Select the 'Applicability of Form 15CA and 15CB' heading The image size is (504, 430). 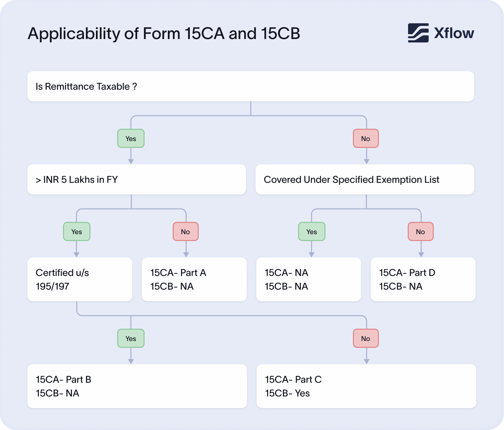(164, 34)
